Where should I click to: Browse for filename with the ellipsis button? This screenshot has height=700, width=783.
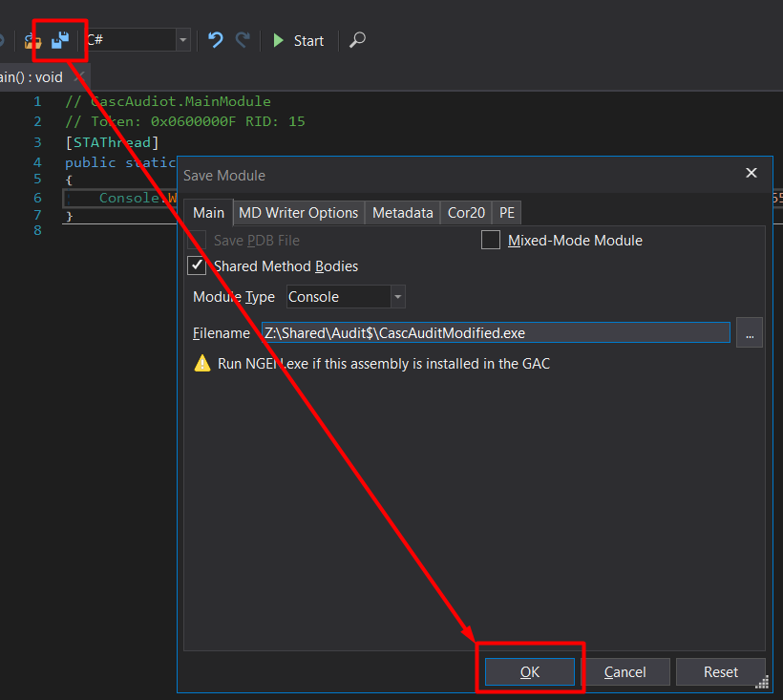tap(750, 332)
